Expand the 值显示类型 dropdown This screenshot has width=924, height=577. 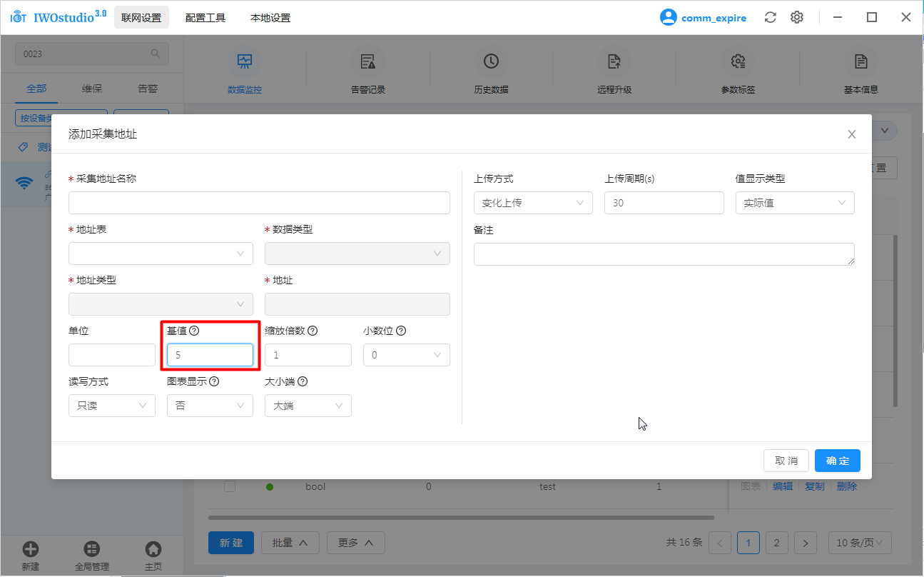(x=794, y=203)
